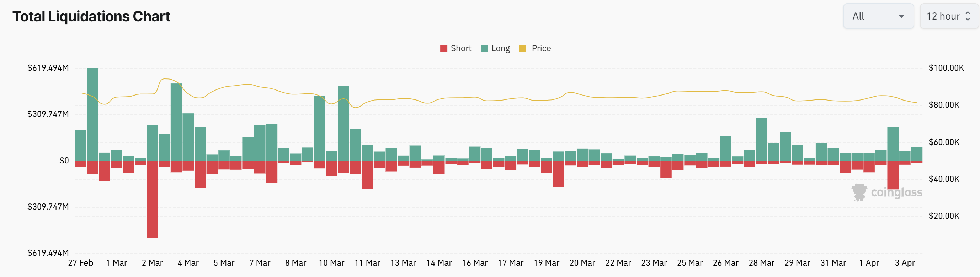Click the green Long legend color square
Viewport: 980px width, 277px height.
(484, 49)
